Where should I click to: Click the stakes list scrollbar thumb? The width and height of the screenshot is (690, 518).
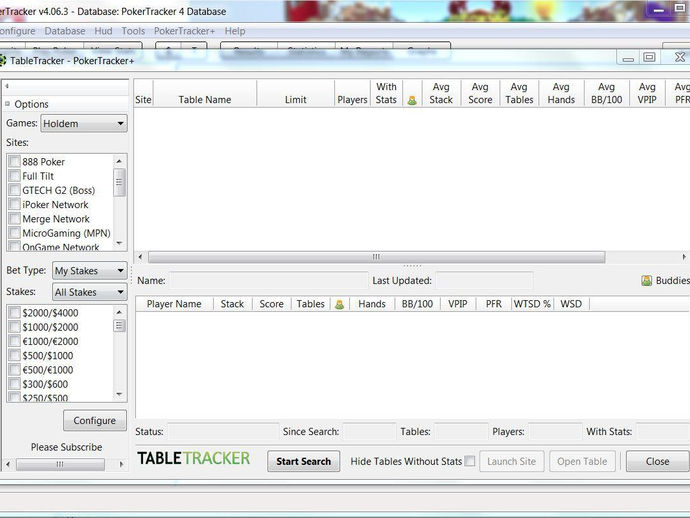pyautogui.click(x=119, y=326)
